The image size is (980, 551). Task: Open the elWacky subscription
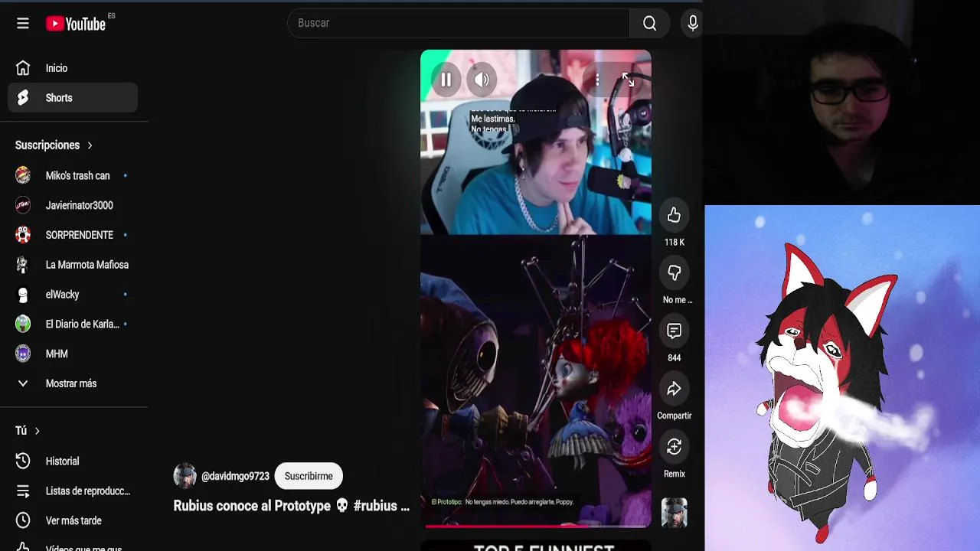coord(73,295)
